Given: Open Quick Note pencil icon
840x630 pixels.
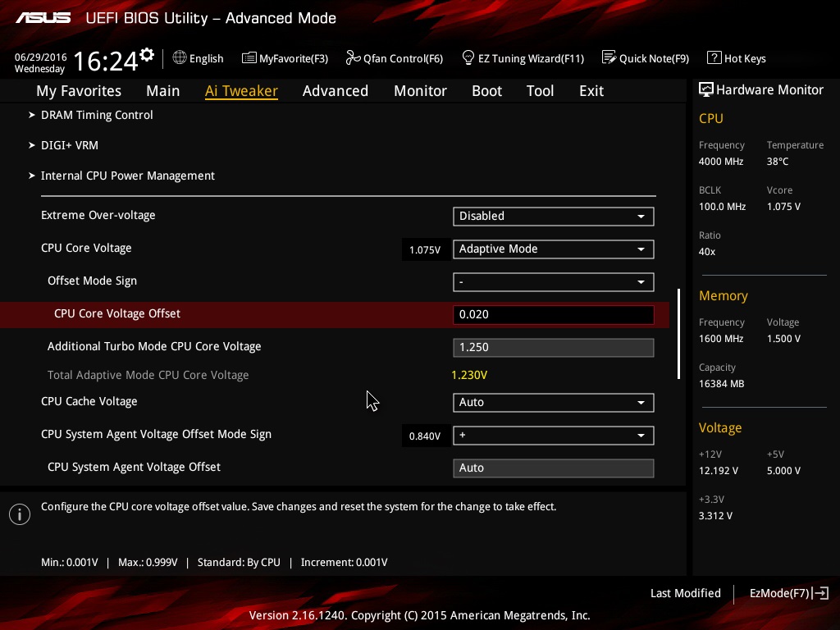Looking at the screenshot, I should pos(609,58).
